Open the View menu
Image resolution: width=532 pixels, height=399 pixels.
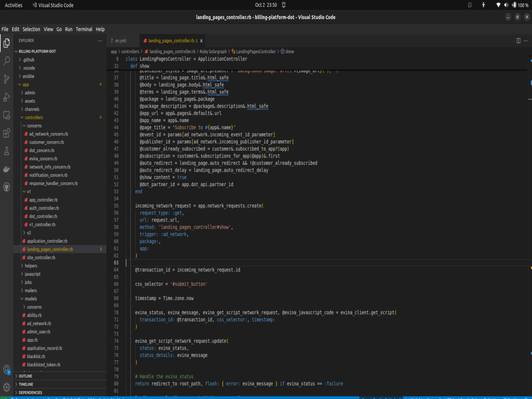(48, 29)
